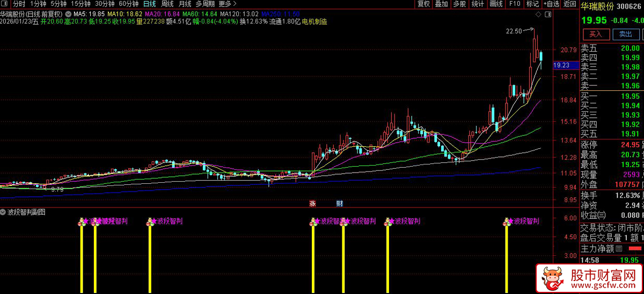Click the red 涨 marker below chart

click(x=312, y=204)
